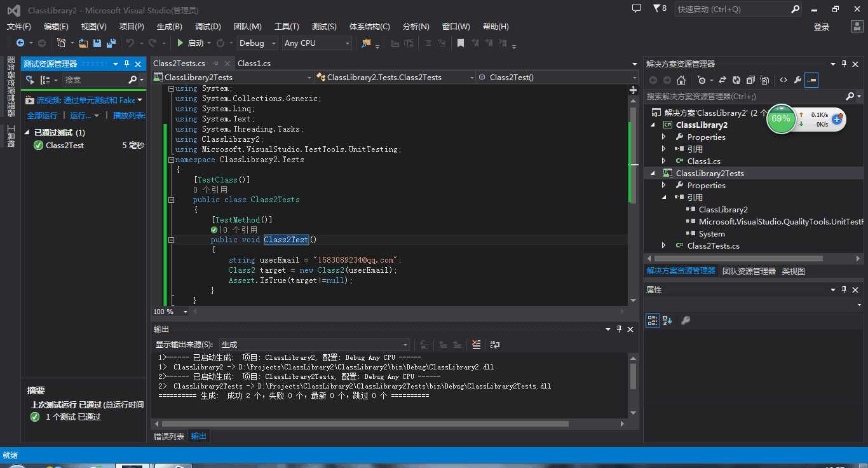The height and width of the screenshot is (468, 868).
Task: Click the Save All toolbar icon
Action: tap(111, 43)
